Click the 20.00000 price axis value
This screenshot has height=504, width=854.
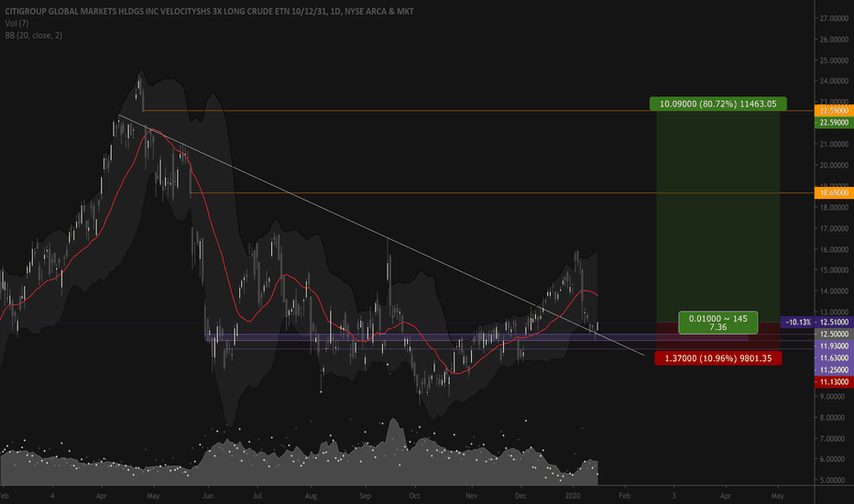pyautogui.click(x=835, y=166)
